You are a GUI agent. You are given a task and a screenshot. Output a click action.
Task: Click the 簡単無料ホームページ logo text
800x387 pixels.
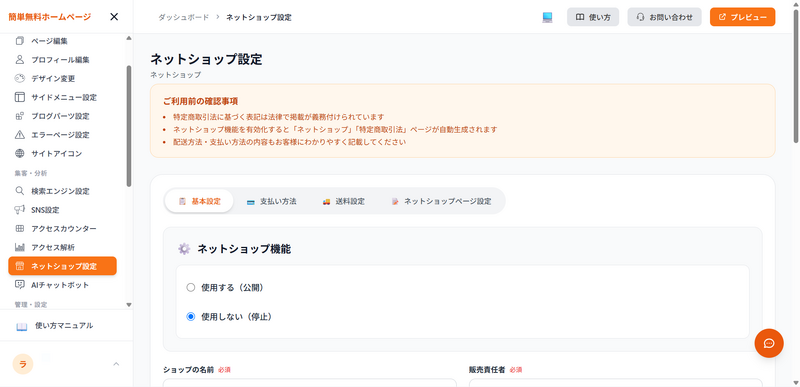(x=49, y=17)
